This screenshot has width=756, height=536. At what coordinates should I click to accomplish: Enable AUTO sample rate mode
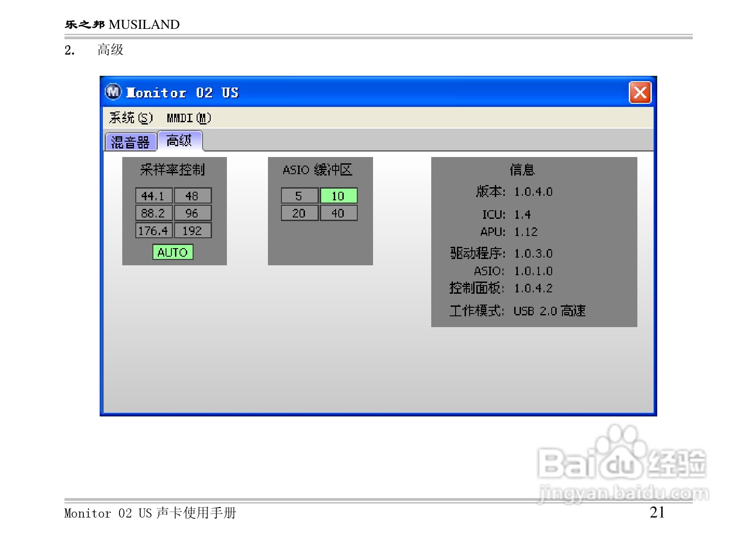point(173,252)
